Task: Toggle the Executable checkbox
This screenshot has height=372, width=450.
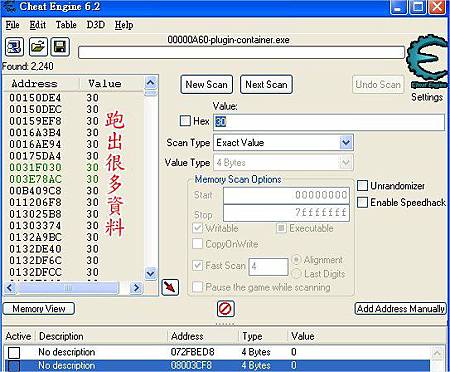Action: point(281,228)
